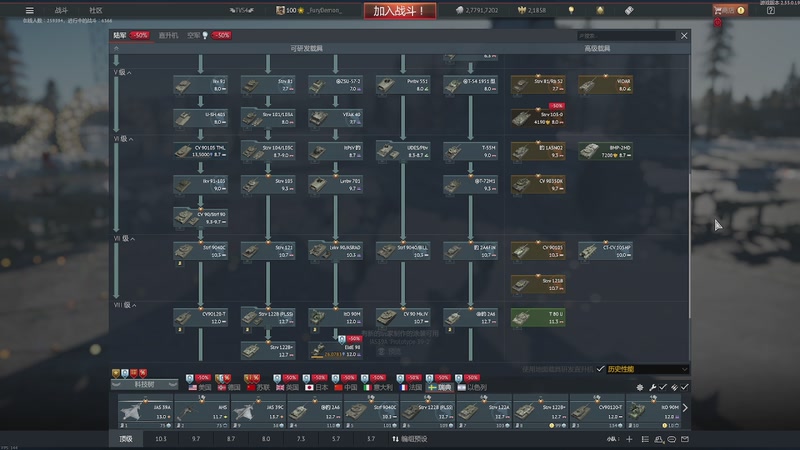Click the lightbulb icon in top bar
This screenshot has width=800, height=450.
pyautogui.click(x=571, y=10)
